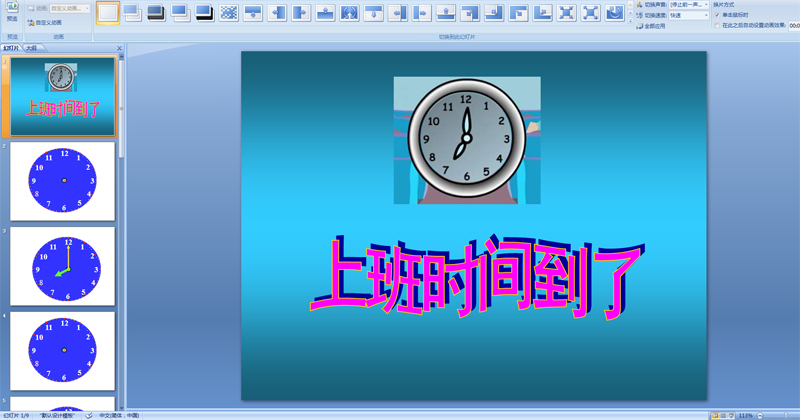
Task: Click the spell check status icon
Action: pos(89,416)
